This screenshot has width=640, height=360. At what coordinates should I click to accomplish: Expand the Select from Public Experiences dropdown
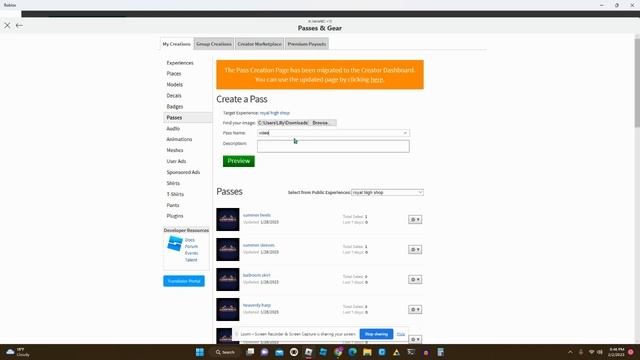[387, 192]
